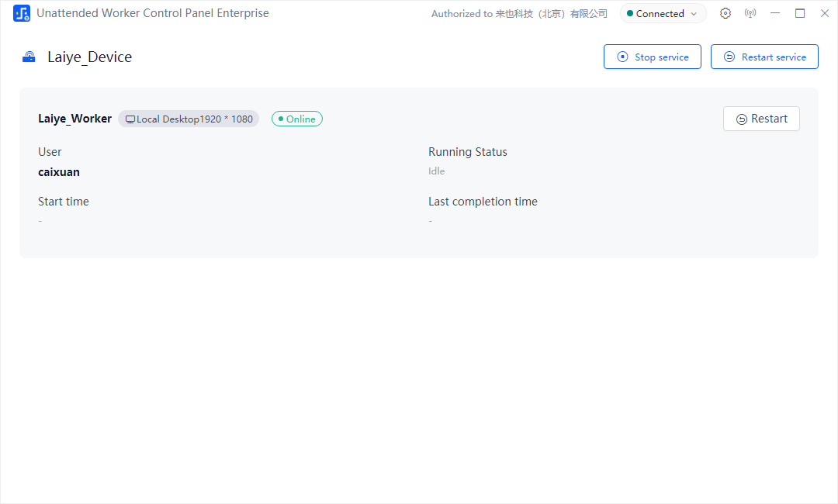Expand the Connected status dropdown
Image resolution: width=838 pixels, height=504 pixels.
click(694, 14)
